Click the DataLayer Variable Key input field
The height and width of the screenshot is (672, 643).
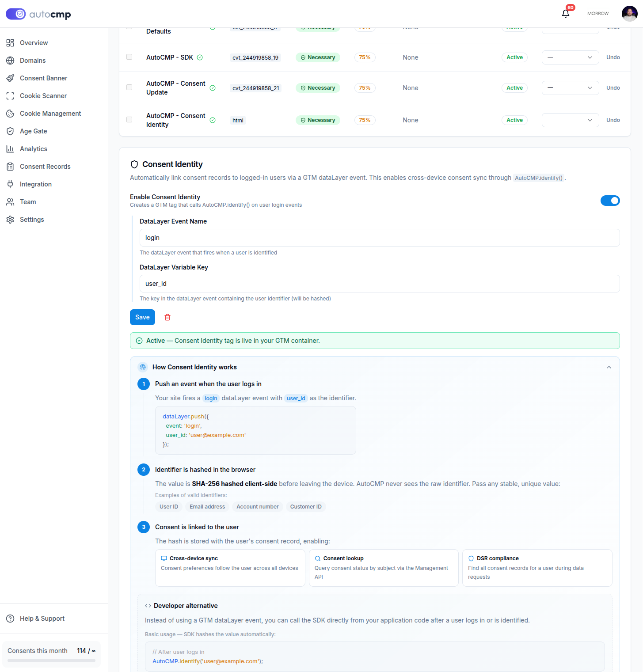pyautogui.click(x=380, y=284)
